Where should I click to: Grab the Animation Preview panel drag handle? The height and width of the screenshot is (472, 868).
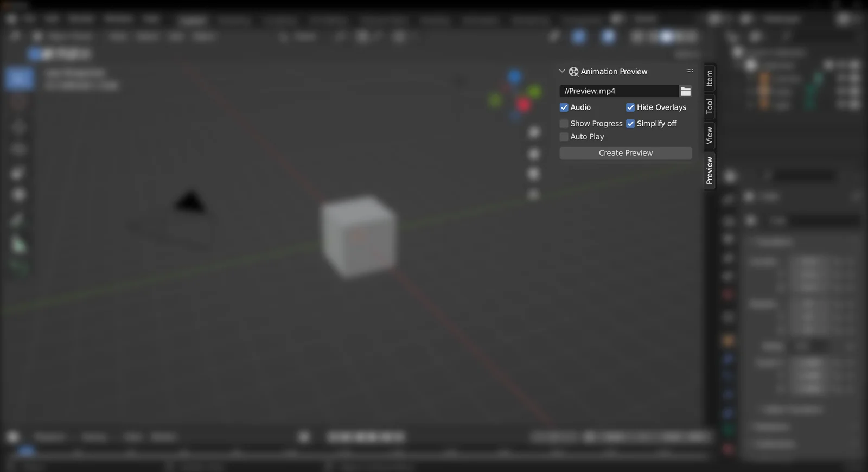tap(690, 71)
